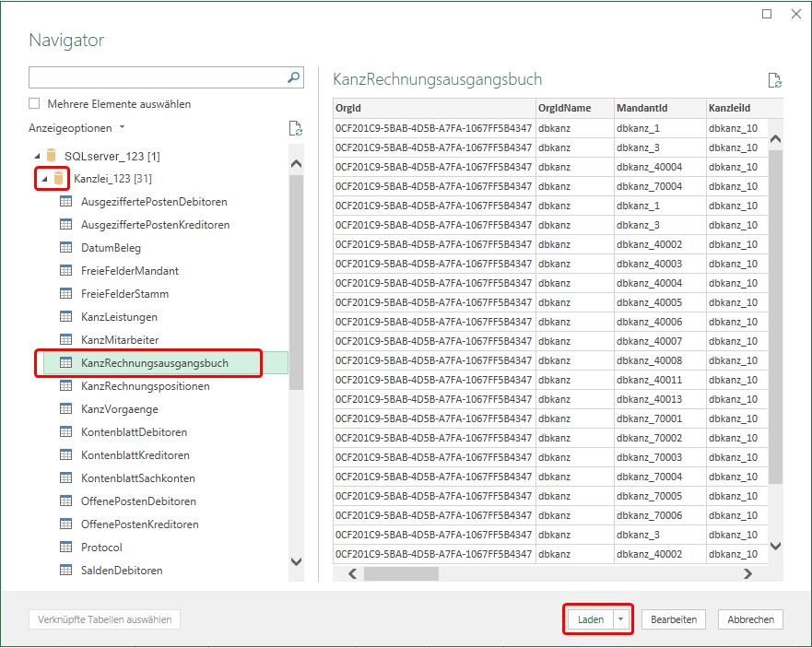This screenshot has height=648, width=812.
Task: Click the OrgIdName column header
Action: [575, 108]
